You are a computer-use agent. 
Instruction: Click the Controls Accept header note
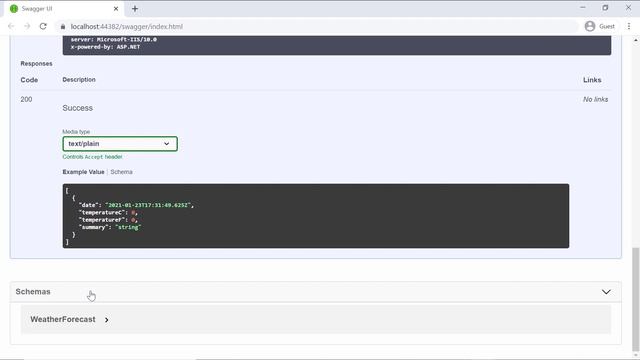tap(92, 157)
